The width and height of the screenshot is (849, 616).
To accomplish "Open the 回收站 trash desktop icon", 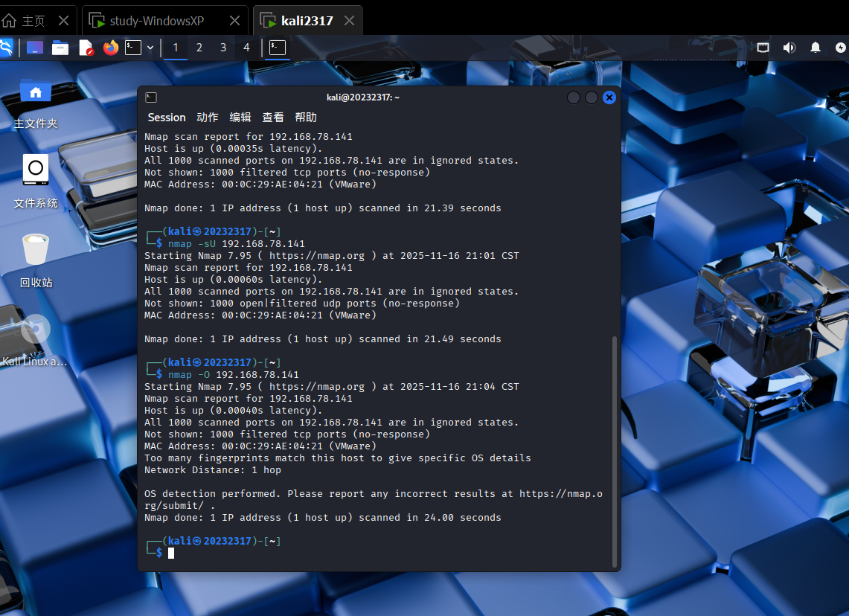I will pos(36,261).
